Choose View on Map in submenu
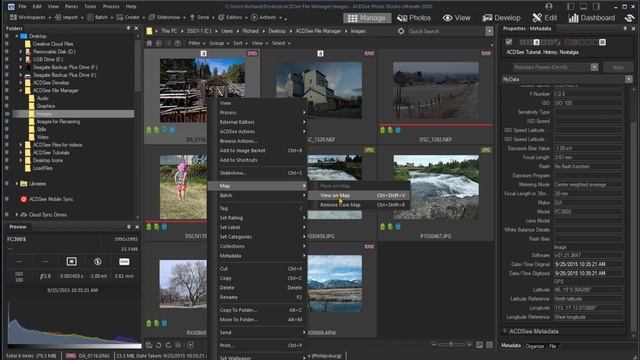 [358, 196]
